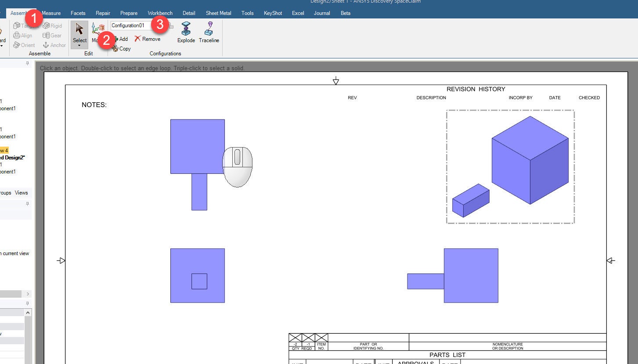Viewport: 638px width, 364px height.
Task: Switch to the Measure ribbon tab
Action: (x=51, y=13)
